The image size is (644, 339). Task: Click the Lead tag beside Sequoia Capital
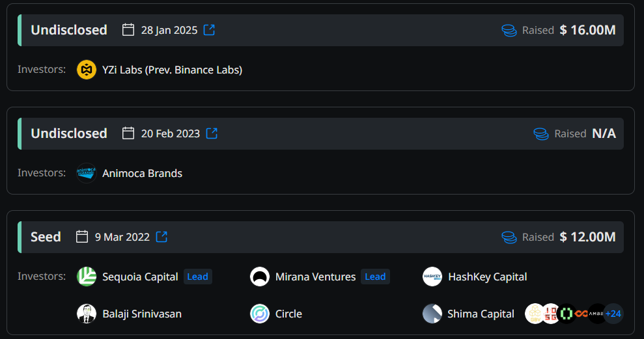pos(197,277)
